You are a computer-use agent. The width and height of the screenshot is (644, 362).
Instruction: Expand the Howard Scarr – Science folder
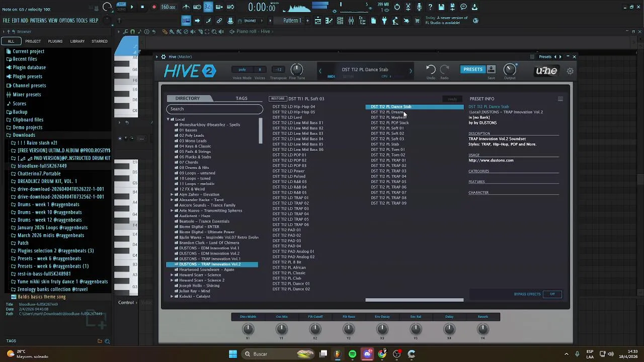[x=172, y=275]
